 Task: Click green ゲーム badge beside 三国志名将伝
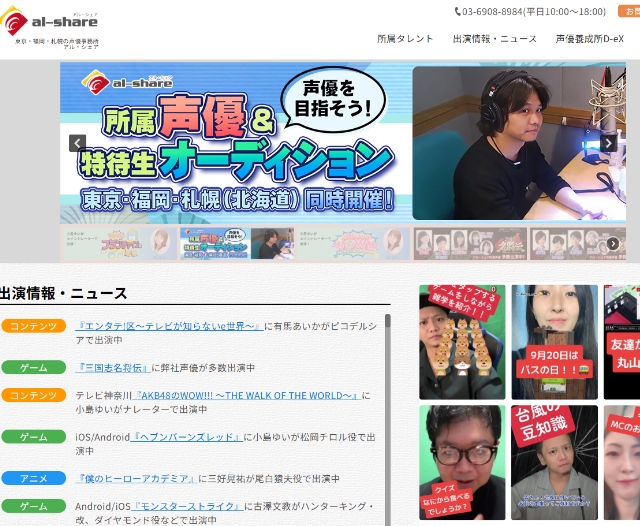[33, 367]
